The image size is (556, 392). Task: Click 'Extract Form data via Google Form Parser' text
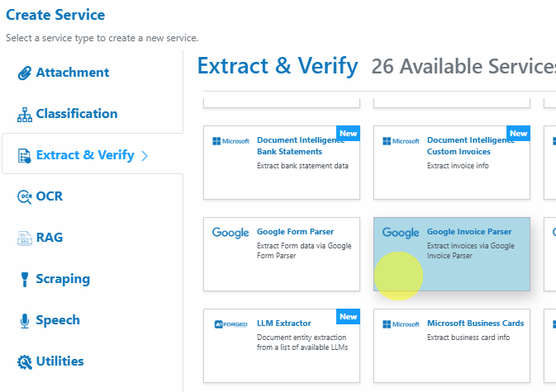(304, 251)
